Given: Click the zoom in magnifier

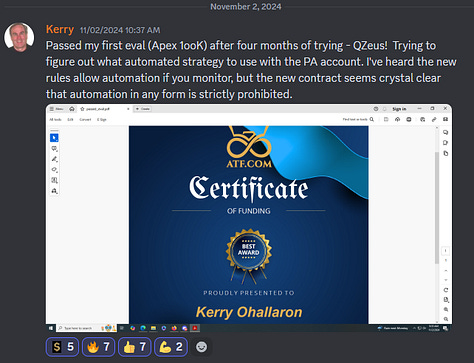Looking at the screenshot, I should click(x=446, y=309).
